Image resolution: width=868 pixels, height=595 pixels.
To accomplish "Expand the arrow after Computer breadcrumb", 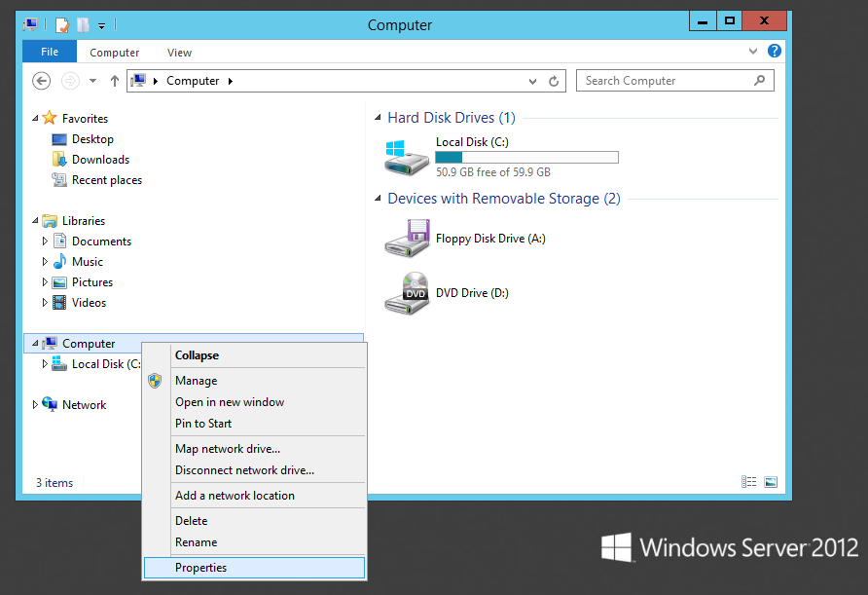I will click(x=231, y=82).
